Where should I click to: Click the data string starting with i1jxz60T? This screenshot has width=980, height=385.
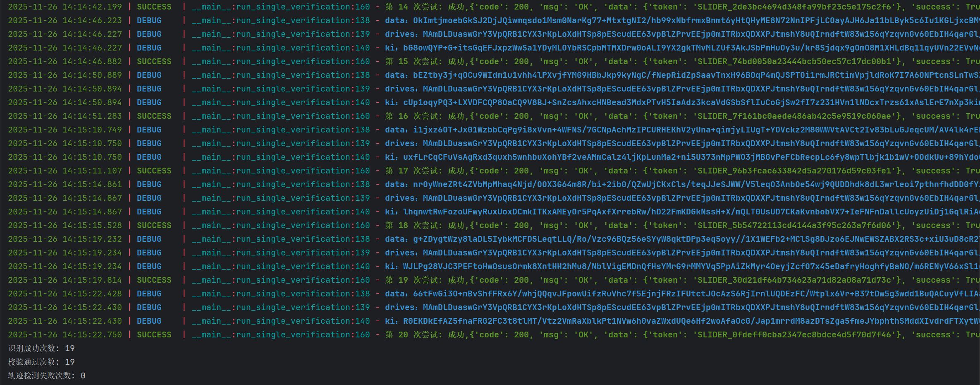tap(695, 130)
